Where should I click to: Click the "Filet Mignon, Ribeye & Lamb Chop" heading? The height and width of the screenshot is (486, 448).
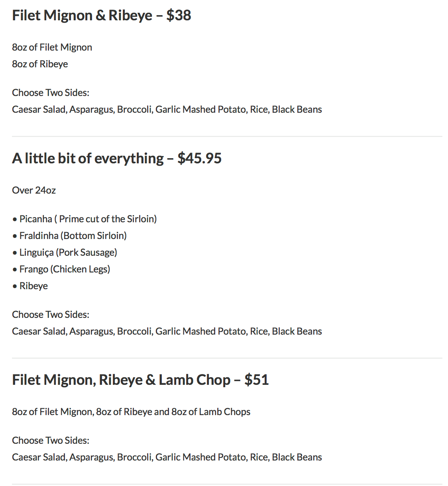click(121, 380)
